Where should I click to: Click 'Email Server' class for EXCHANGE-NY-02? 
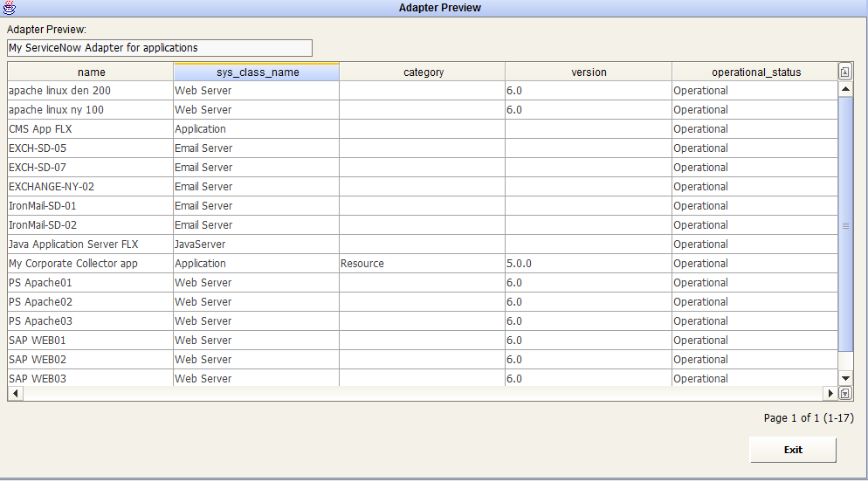coord(257,187)
